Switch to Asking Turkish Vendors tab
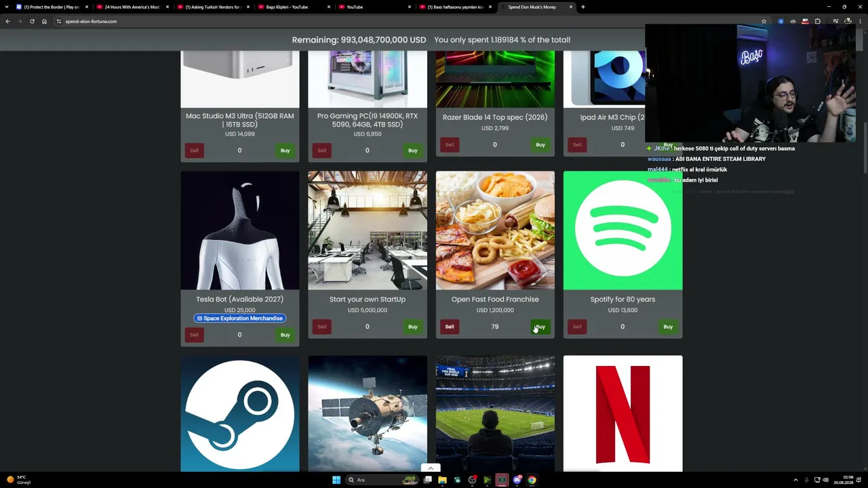868x488 pixels. tap(212, 7)
